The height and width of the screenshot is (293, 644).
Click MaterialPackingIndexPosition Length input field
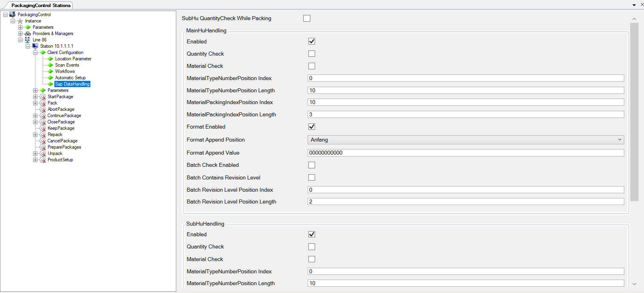[x=466, y=114]
